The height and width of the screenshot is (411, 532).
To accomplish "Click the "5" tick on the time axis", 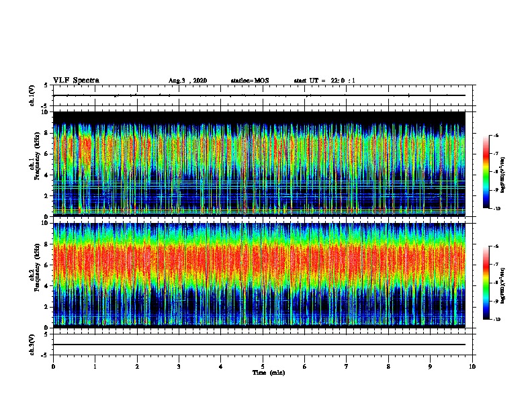I will 263,367.
